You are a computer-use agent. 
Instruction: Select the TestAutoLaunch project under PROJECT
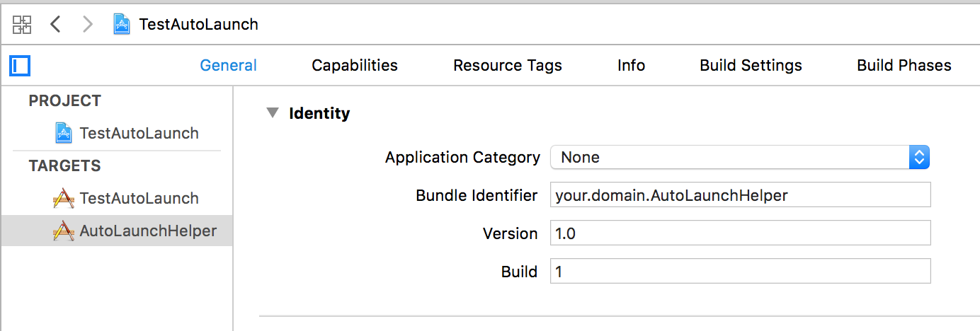pyautogui.click(x=117, y=133)
